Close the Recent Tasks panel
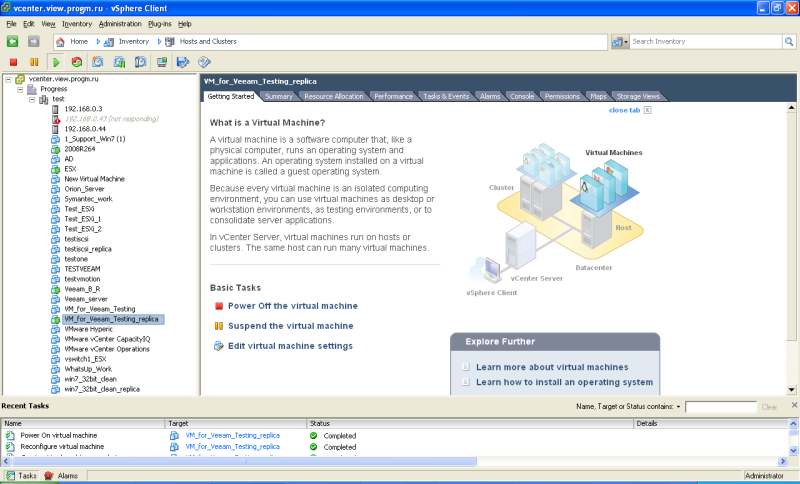The image size is (800, 484). 794,405
